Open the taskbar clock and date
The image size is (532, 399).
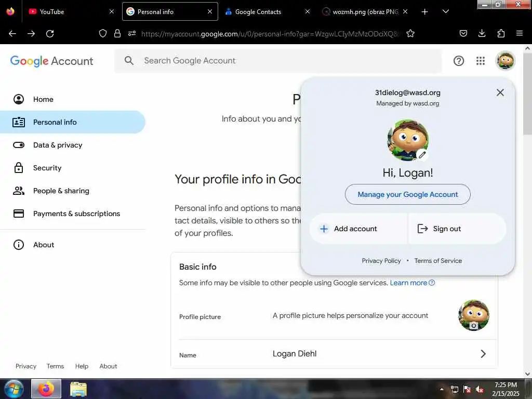click(x=506, y=389)
